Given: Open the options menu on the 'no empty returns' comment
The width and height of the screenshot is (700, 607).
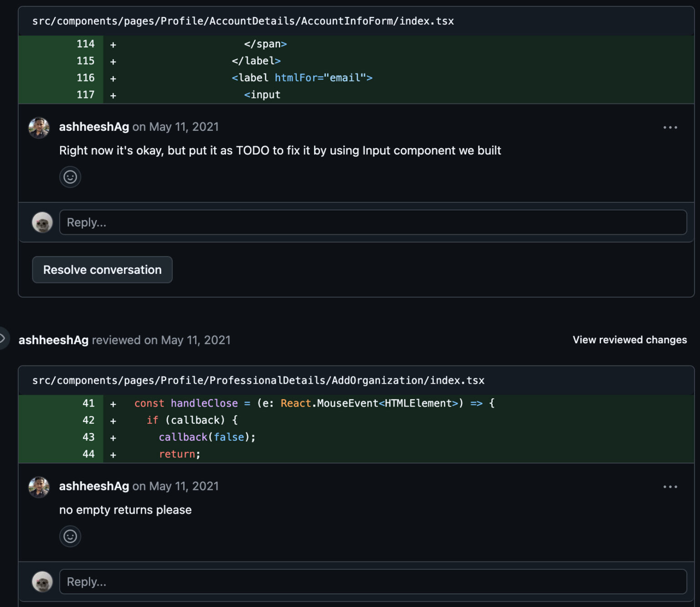Looking at the screenshot, I should pyautogui.click(x=669, y=487).
